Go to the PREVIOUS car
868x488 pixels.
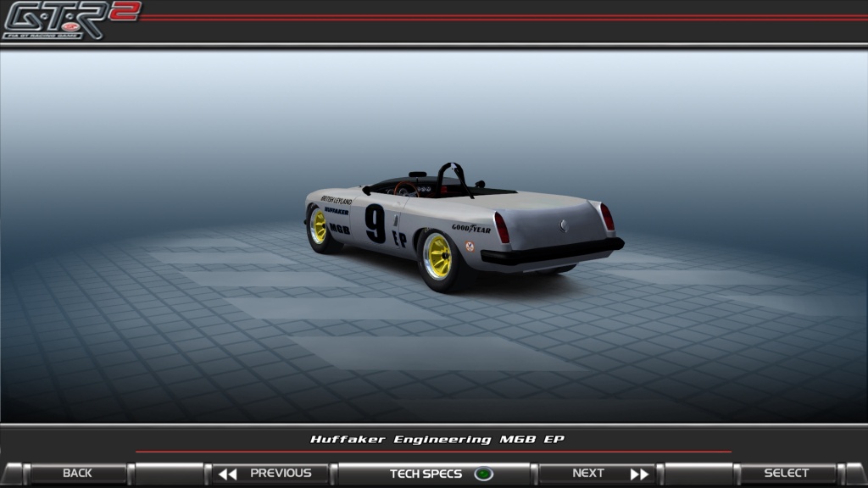(270, 474)
